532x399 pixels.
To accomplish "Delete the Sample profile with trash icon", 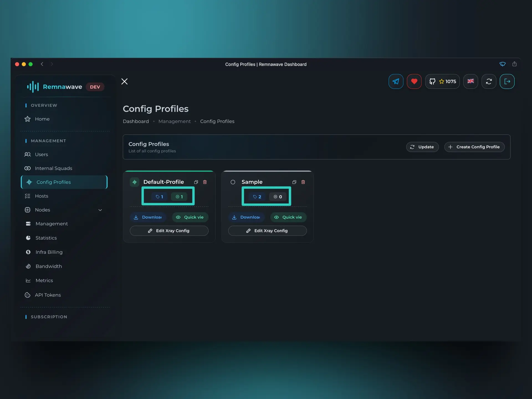I will (303, 182).
